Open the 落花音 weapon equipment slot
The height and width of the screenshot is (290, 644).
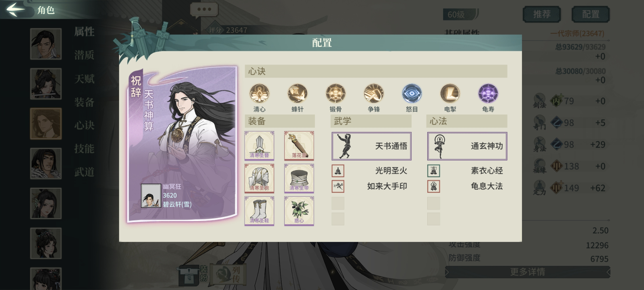point(299,146)
